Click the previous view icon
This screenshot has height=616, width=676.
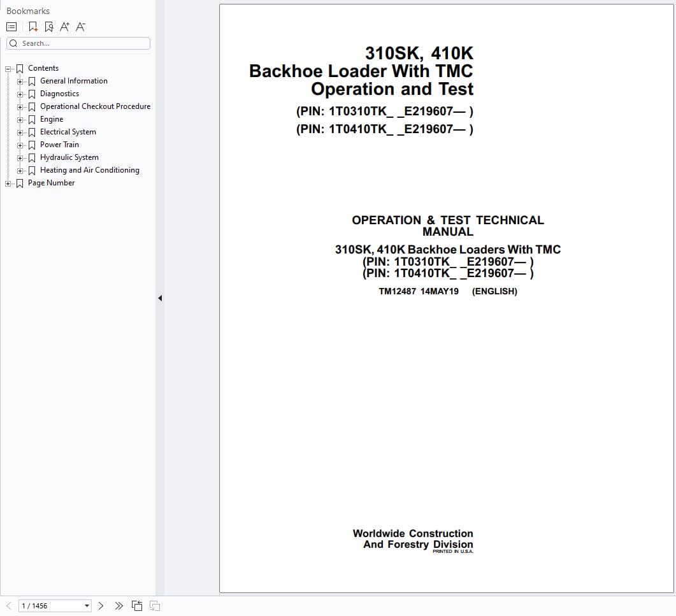tap(137, 606)
